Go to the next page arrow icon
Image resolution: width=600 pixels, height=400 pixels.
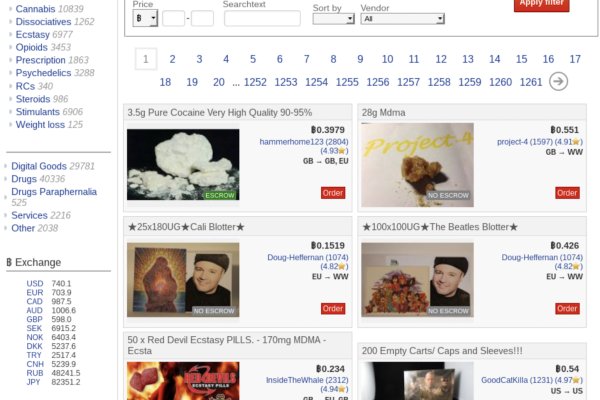(558, 82)
